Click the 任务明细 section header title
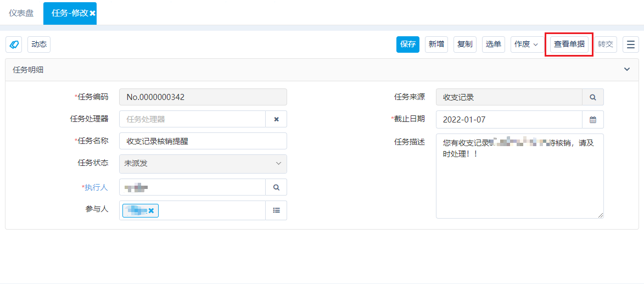The image size is (644, 284). click(x=29, y=70)
